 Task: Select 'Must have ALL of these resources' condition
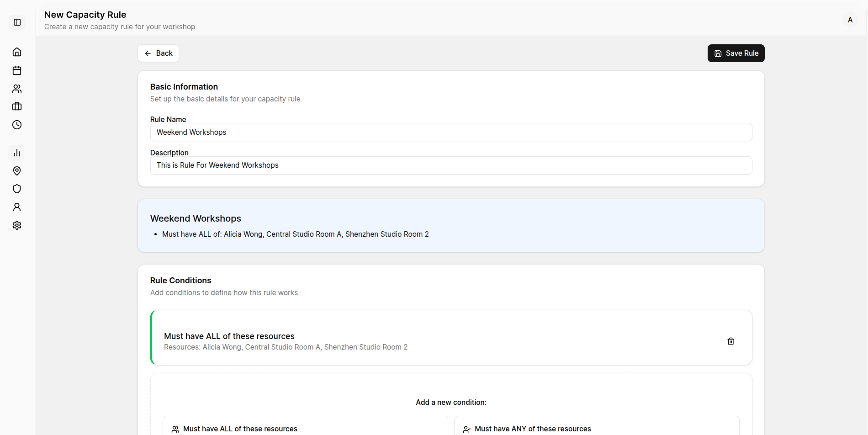pos(305,428)
